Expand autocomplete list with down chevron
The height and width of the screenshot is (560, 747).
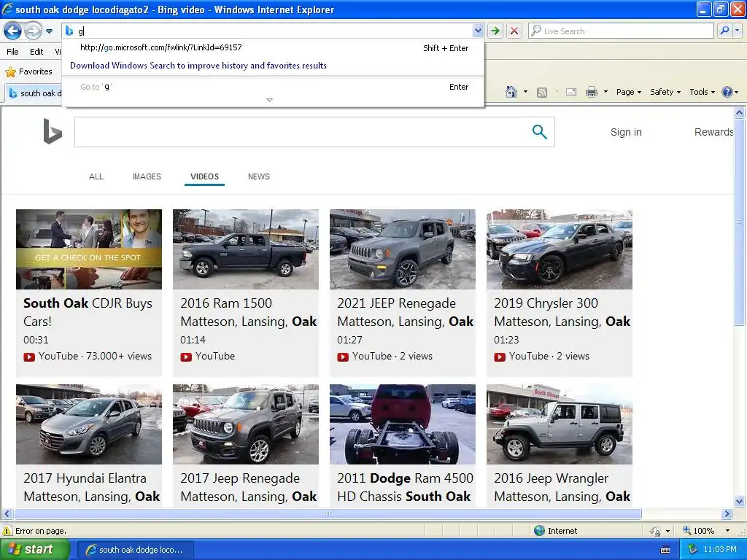click(269, 100)
